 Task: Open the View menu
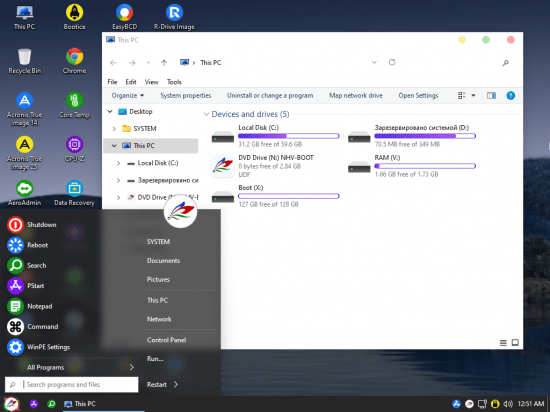pyautogui.click(x=152, y=82)
